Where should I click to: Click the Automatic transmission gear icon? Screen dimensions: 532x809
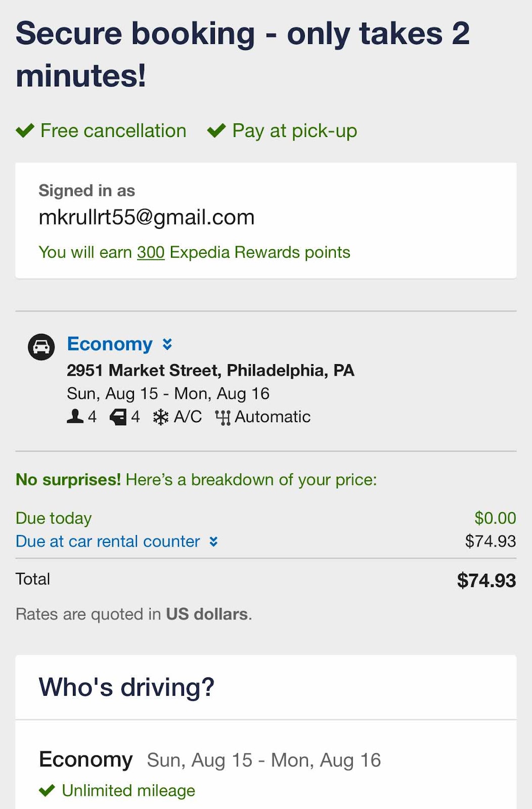tap(223, 418)
